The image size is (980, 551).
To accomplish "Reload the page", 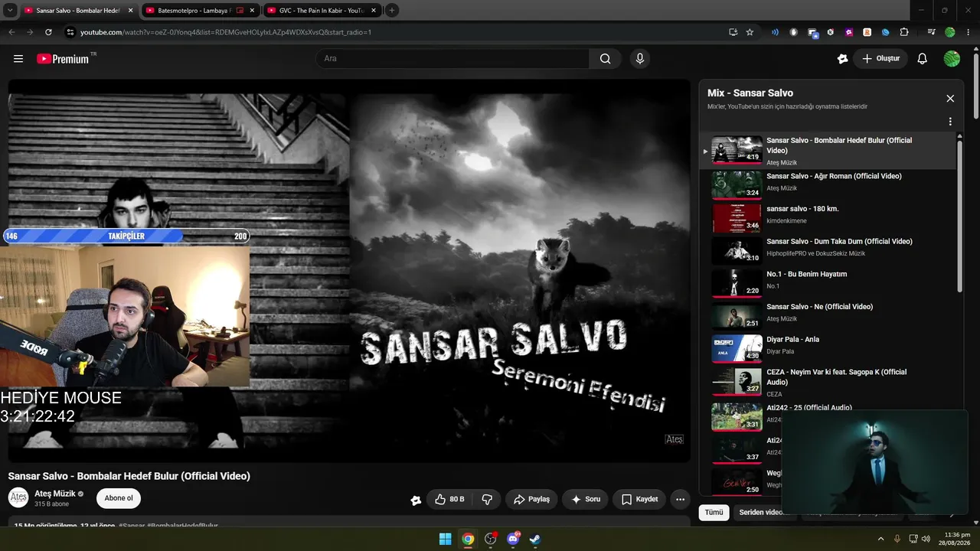I will click(x=48, y=32).
